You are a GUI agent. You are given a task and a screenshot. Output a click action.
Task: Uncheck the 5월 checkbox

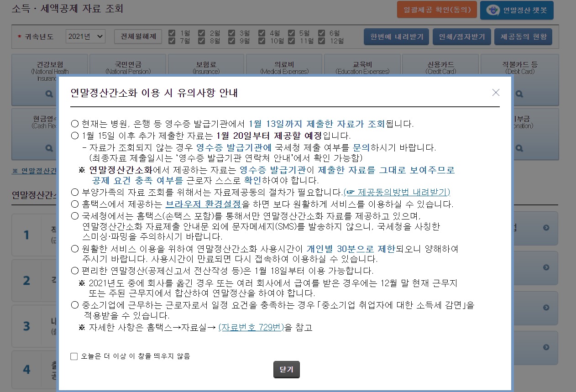[x=291, y=33]
